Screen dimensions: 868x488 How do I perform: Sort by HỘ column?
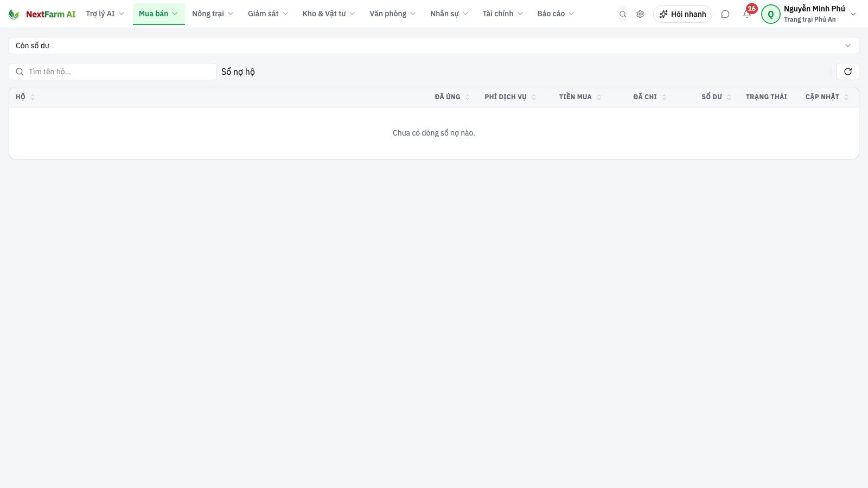coord(25,97)
